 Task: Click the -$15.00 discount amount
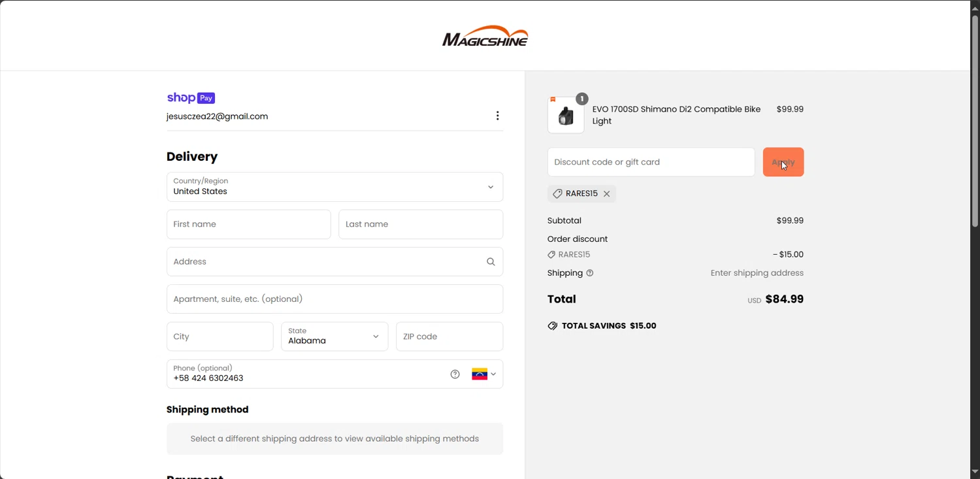point(788,255)
